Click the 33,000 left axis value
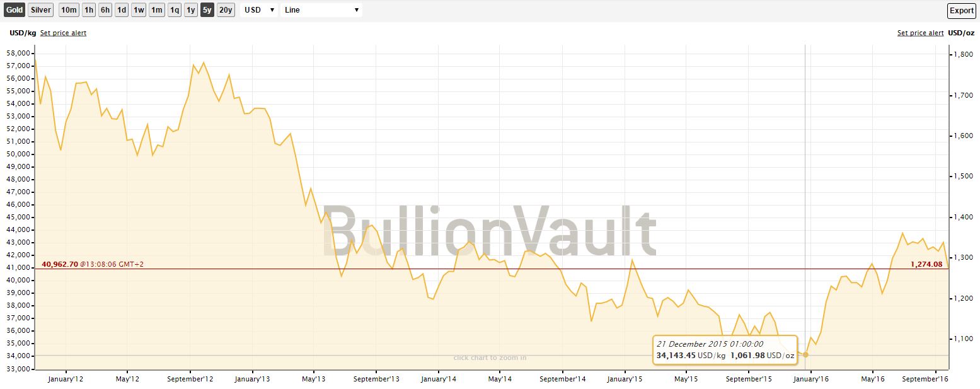The height and width of the screenshot is (389, 980). pos(19,368)
